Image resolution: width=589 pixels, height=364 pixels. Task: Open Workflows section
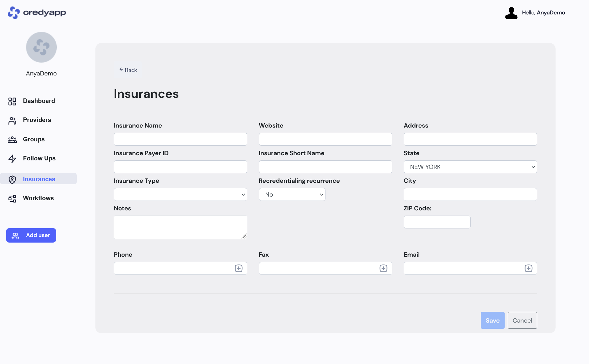tap(38, 198)
